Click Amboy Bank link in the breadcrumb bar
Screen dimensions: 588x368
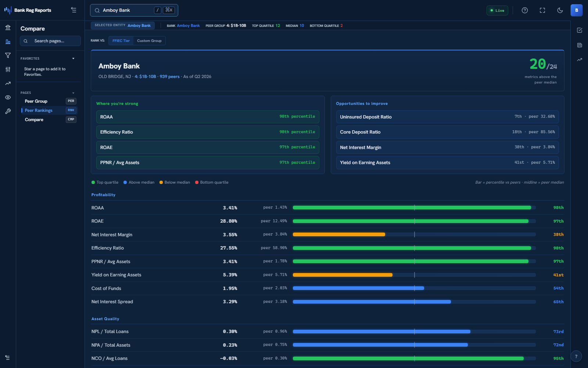[x=188, y=26]
